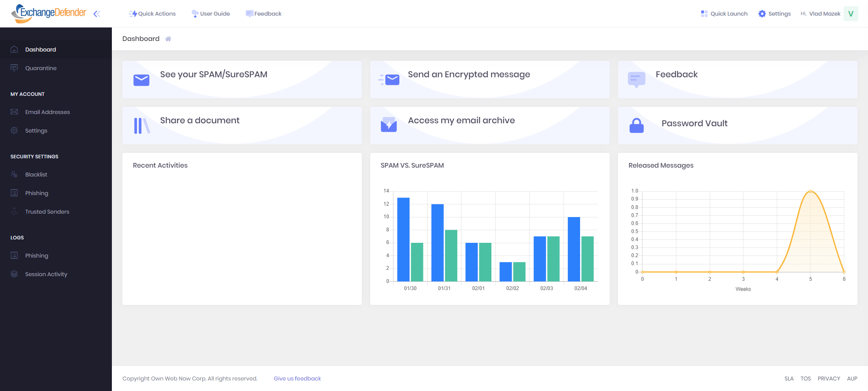868x391 pixels.
Task: Open the PRIVACY footer link
Action: (828, 378)
